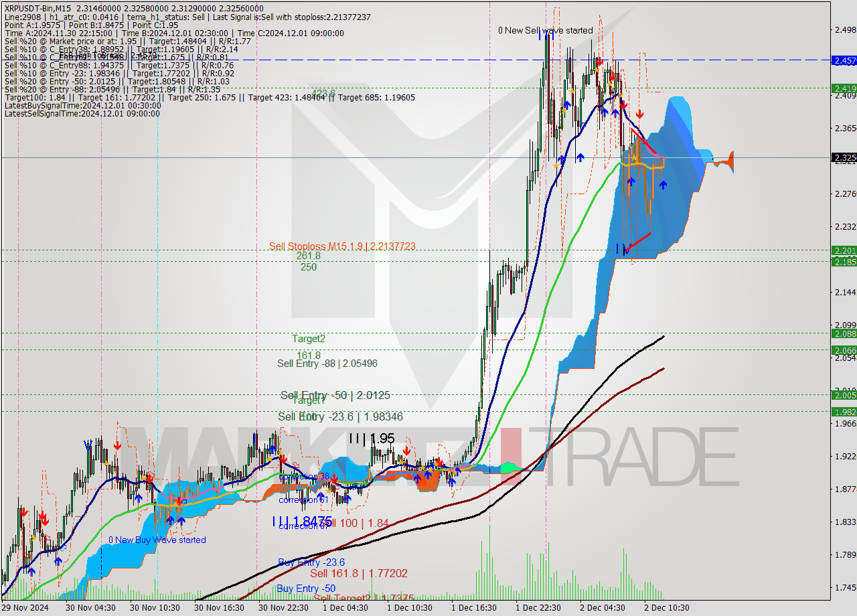Click the green 2.005 price tag

coord(844,395)
